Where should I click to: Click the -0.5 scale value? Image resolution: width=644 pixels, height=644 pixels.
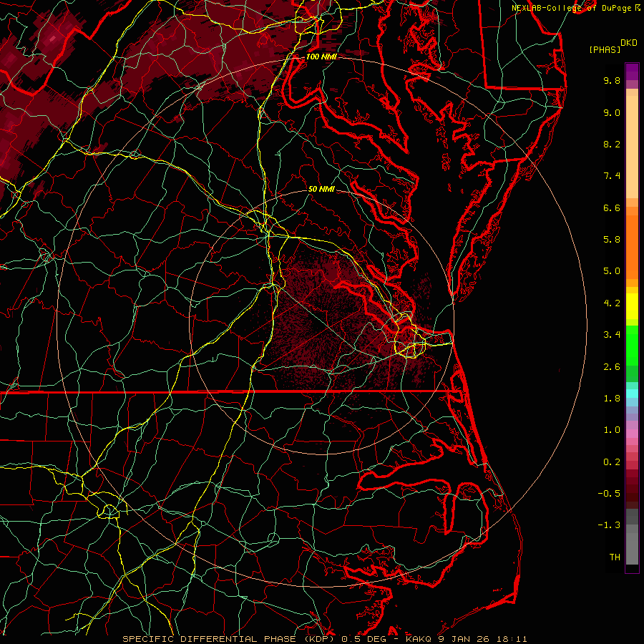pos(609,494)
